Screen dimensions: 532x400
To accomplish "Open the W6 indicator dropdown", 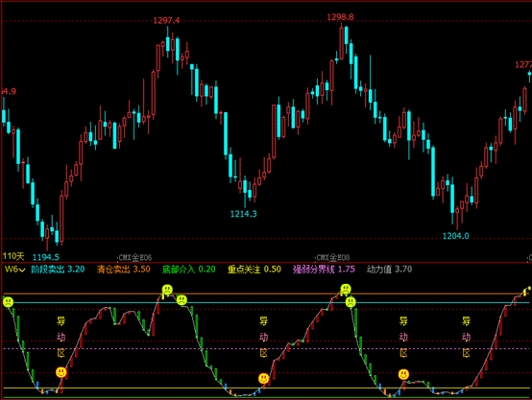I will 15,270.
